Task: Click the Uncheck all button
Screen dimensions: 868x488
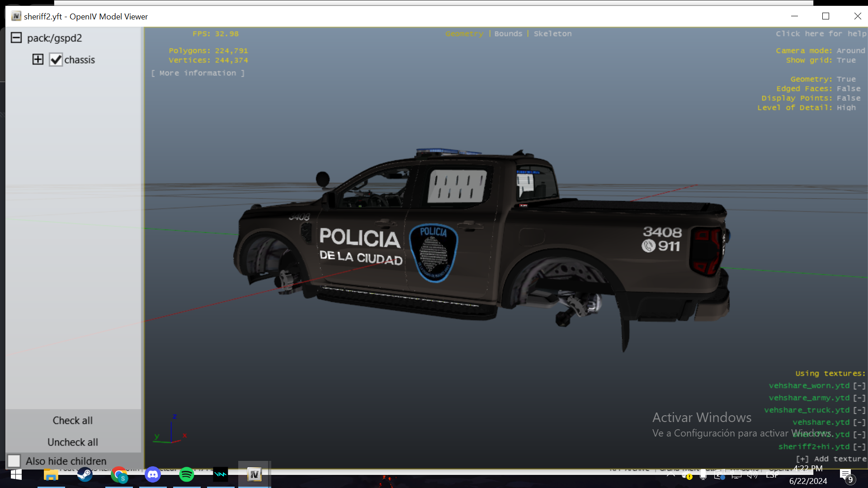Action: (72, 442)
